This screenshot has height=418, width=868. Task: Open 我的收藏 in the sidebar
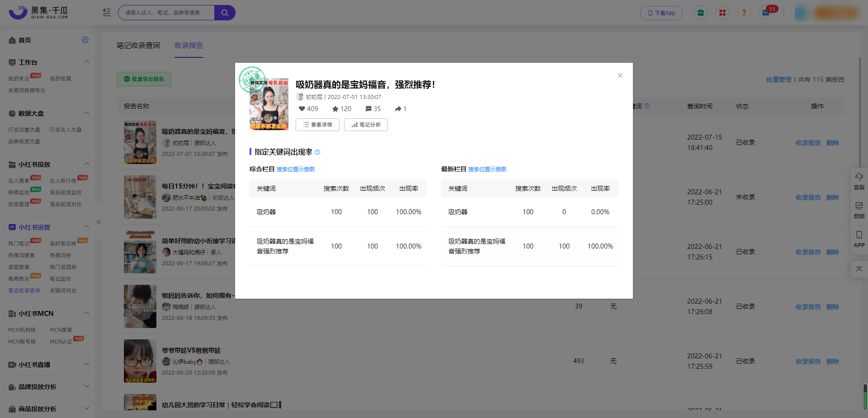61,79
